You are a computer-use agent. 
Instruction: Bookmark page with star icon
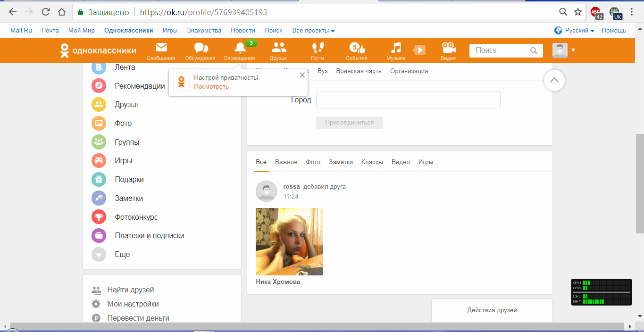[577, 12]
